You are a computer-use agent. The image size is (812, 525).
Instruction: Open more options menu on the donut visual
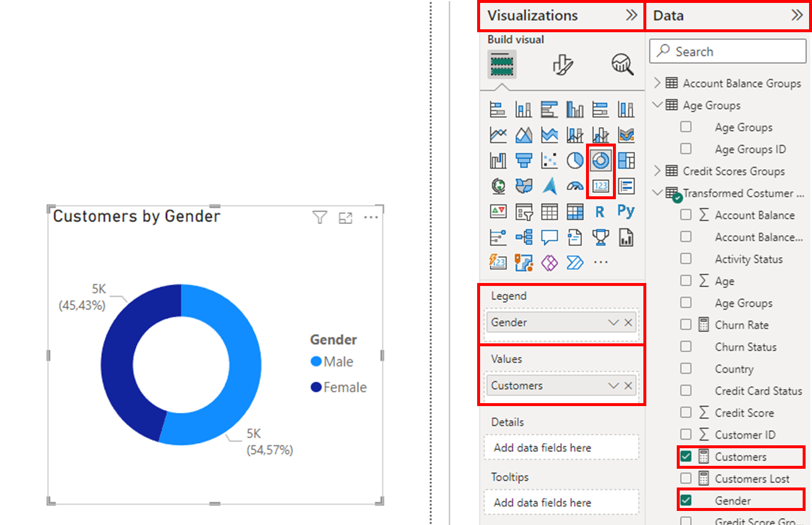(371, 217)
